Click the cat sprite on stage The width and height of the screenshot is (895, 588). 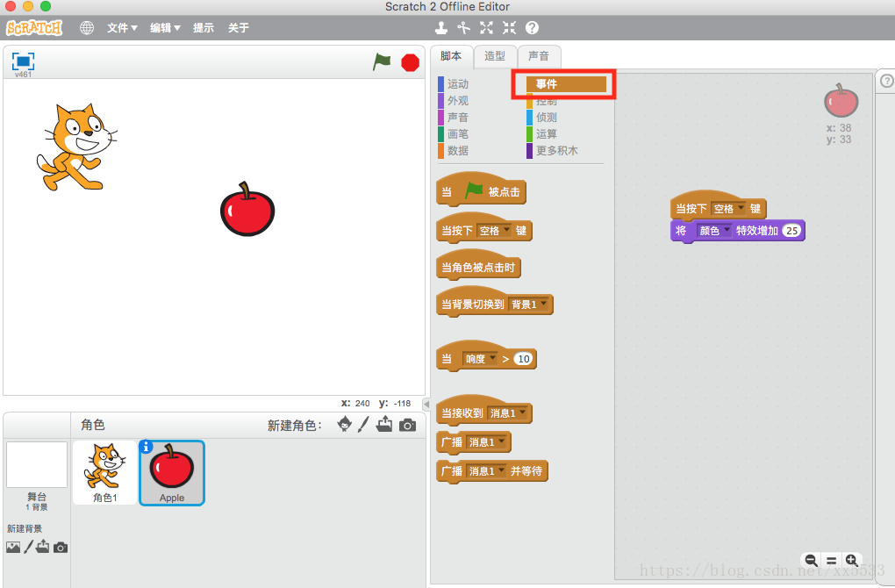(76, 147)
